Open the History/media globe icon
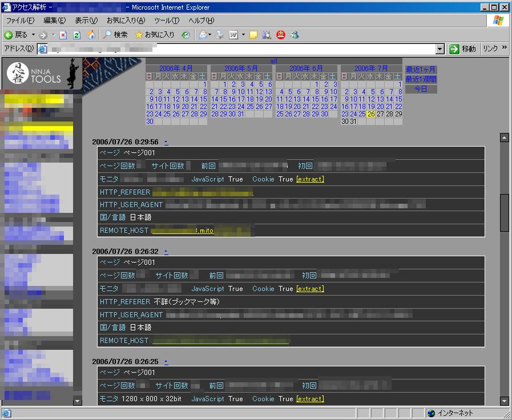 [186, 35]
